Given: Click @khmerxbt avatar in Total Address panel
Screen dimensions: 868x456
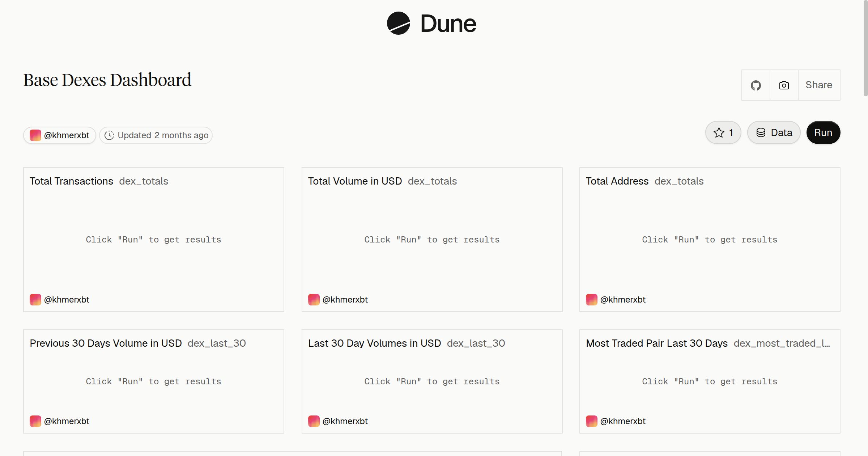Looking at the screenshot, I should 592,300.
